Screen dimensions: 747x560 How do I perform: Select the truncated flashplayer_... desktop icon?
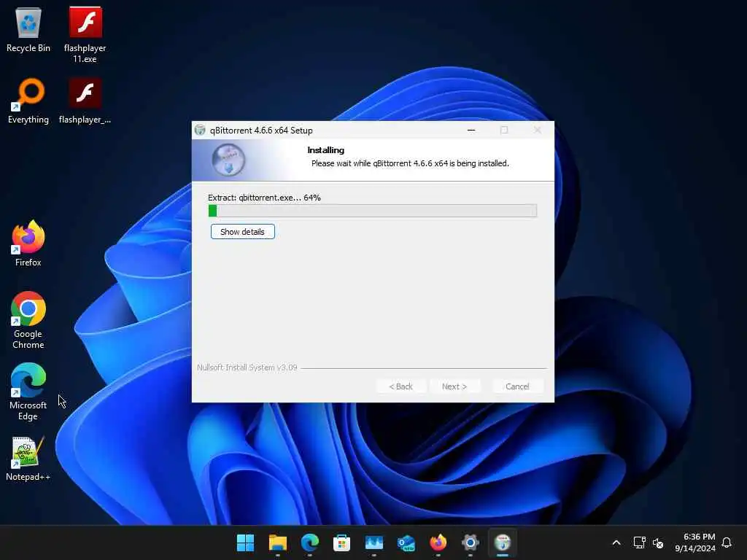(x=85, y=101)
